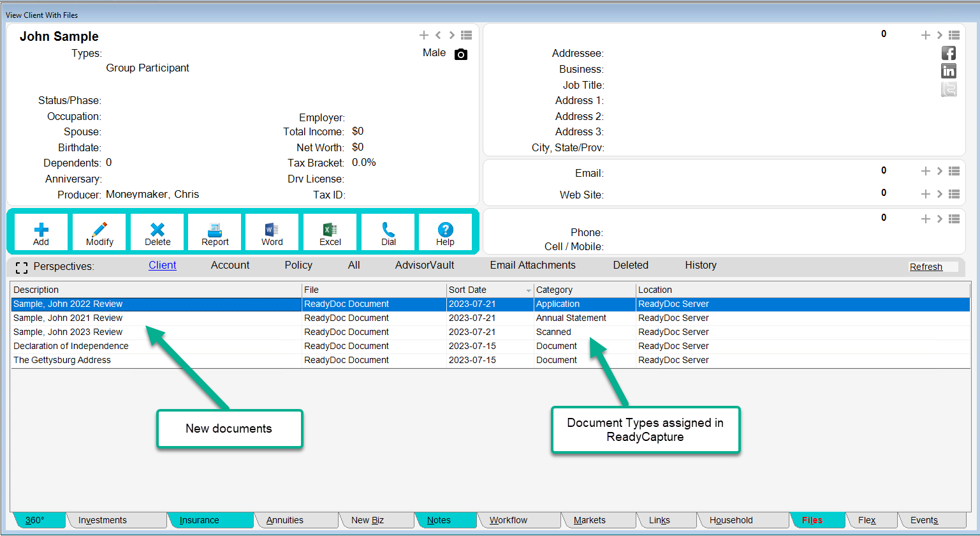Image resolution: width=980 pixels, height=536 pixels.
Task: Open the Workflow tab
Action: [x=508, y=520]
